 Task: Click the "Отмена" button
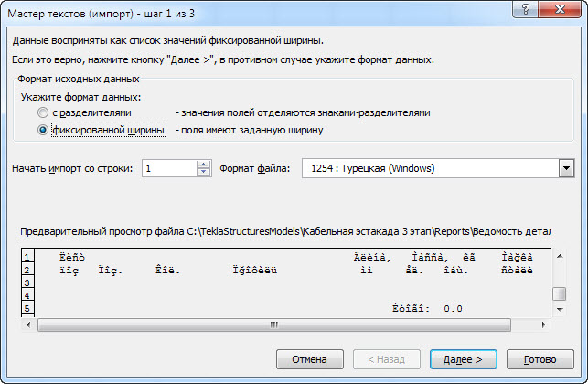click(x=310, y=359)
